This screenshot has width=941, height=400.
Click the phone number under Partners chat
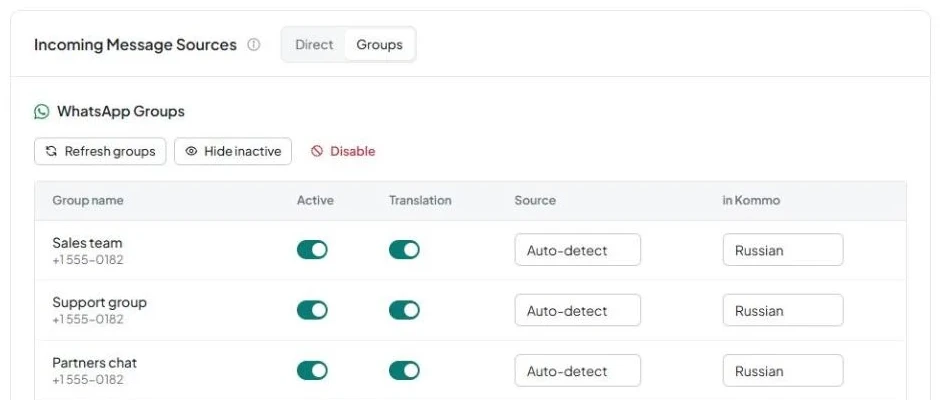pos(88,380)
